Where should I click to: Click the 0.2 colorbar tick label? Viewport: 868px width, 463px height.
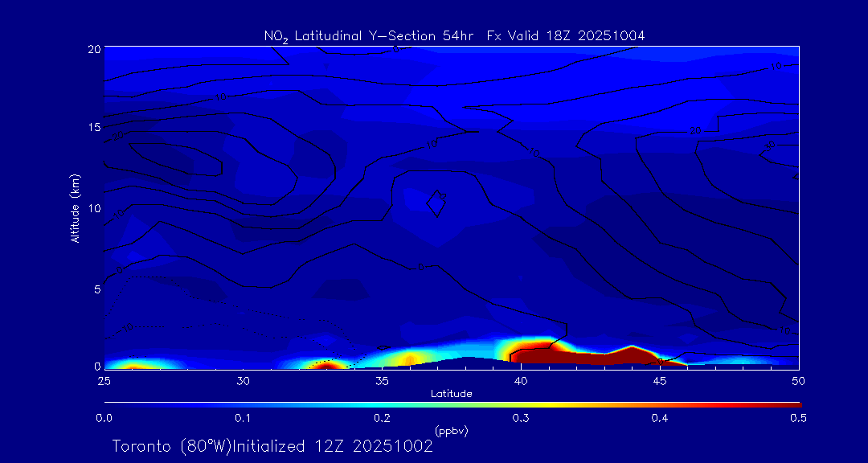(382, 418)
